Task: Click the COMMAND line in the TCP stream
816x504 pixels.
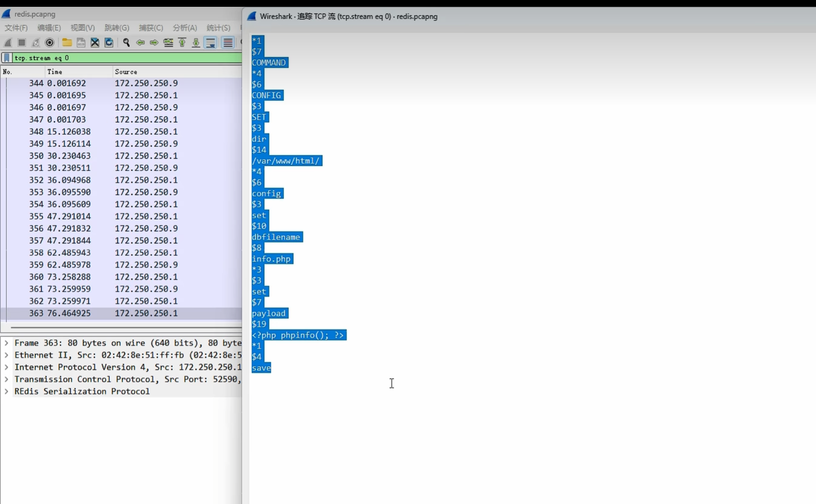Action: coord(269,63)
